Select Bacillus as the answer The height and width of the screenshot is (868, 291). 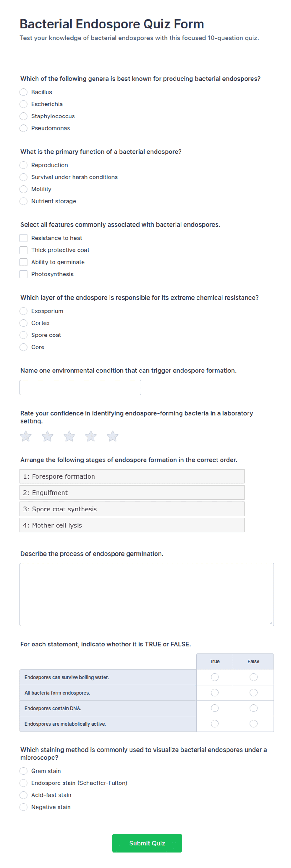click(23, 92)
